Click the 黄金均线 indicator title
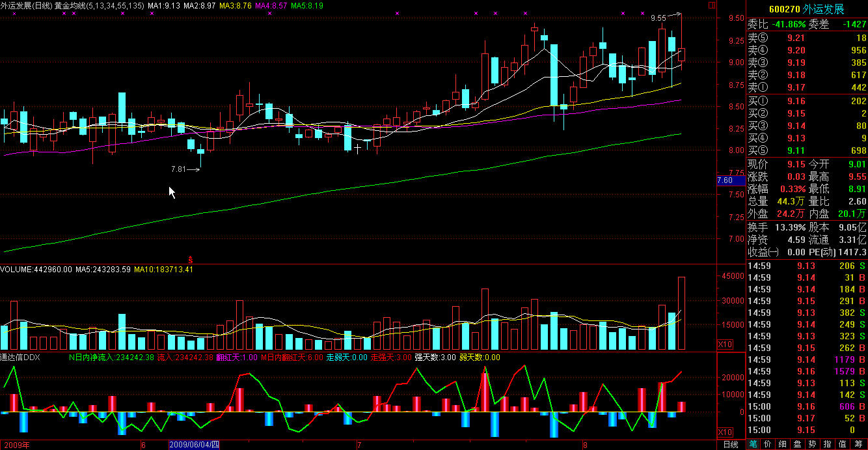Image resolution: width=868 pixels, height=450 pixels. [100, 5]
